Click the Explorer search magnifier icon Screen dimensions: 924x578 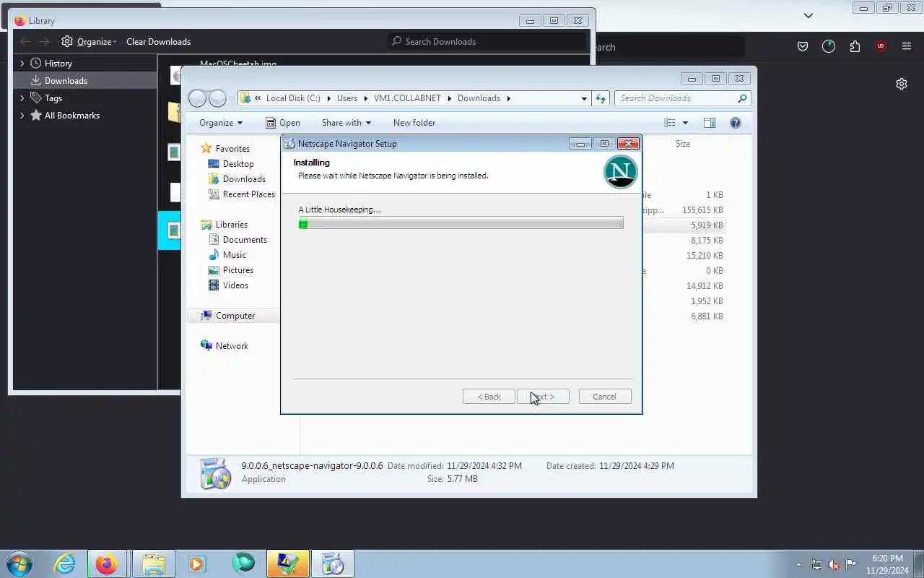[742, 98]
